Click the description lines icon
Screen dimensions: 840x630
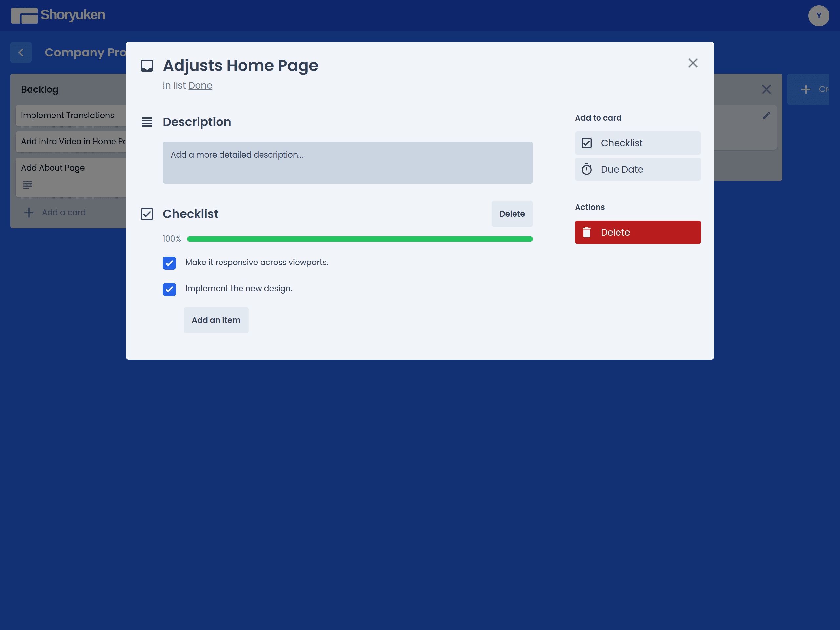pyautogui.click(x=147, y=122)
